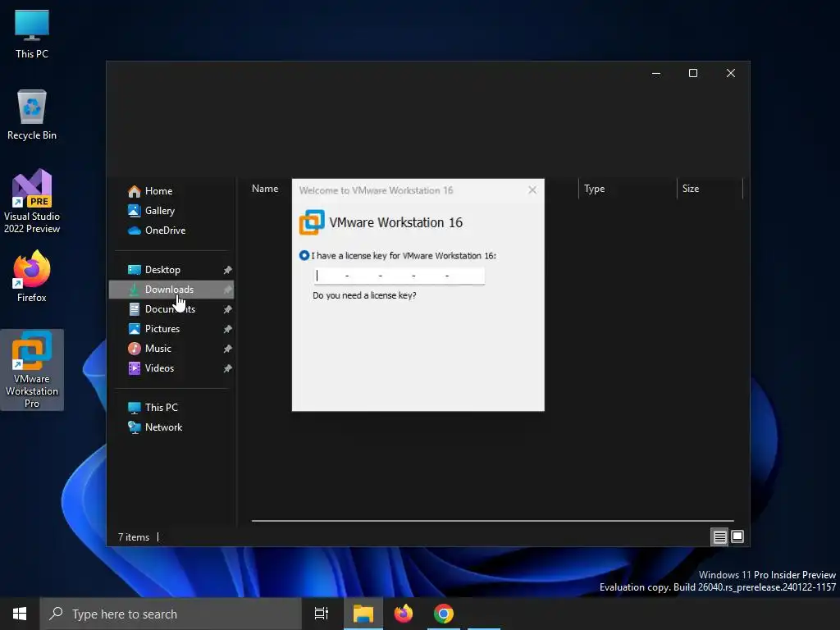This screenshot has height=630, width=840.
Task: Open the Recycle Bin desktop icon
Action: 32,115
